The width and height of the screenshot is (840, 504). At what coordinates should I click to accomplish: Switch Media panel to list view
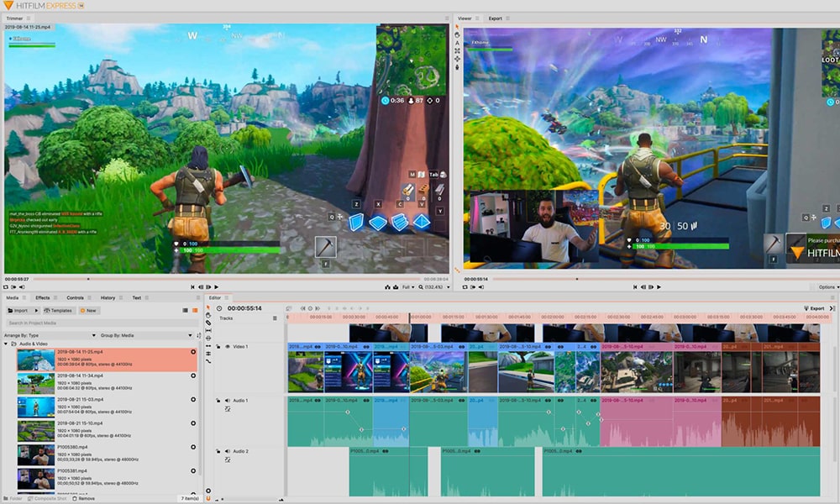tap(186, 311)
